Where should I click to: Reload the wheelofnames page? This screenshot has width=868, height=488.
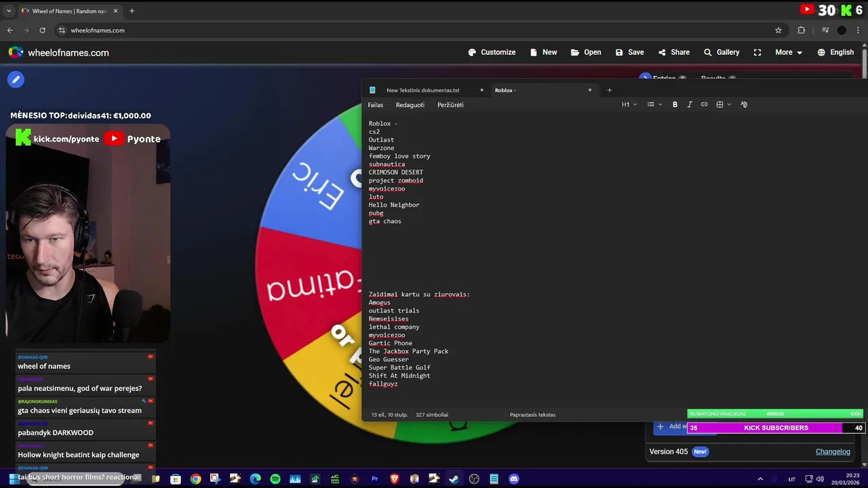coord(42,30)
